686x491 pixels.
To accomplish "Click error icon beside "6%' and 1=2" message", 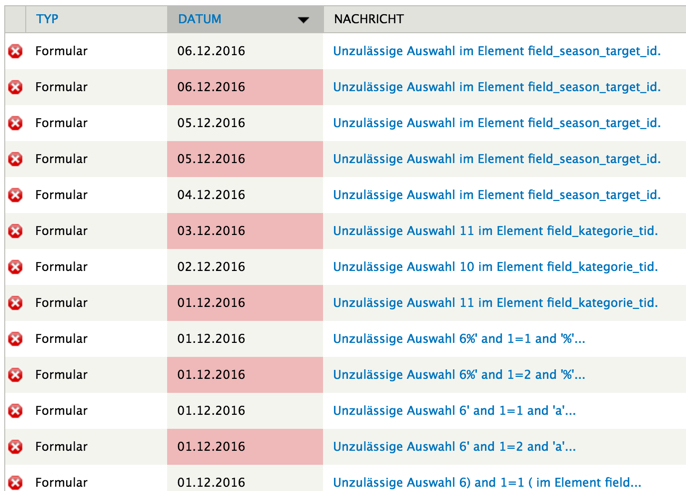I will [15, 375].
